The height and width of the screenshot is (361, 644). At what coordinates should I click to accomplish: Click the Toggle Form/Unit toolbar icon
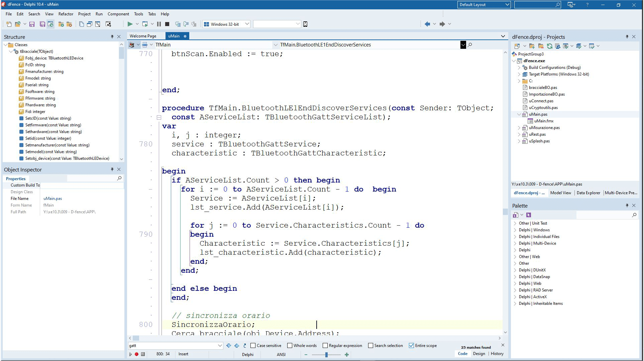point(98,24)
